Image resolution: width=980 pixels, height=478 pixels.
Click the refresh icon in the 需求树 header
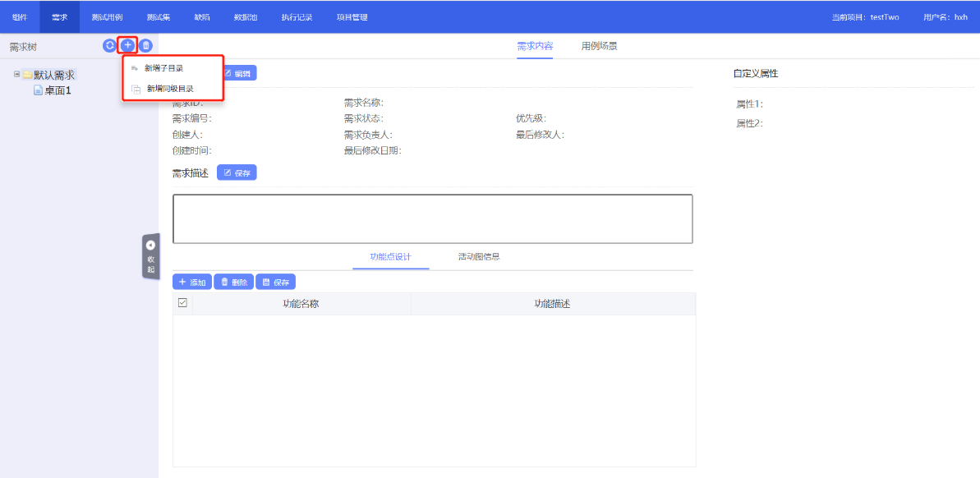[x=109, y=46]
